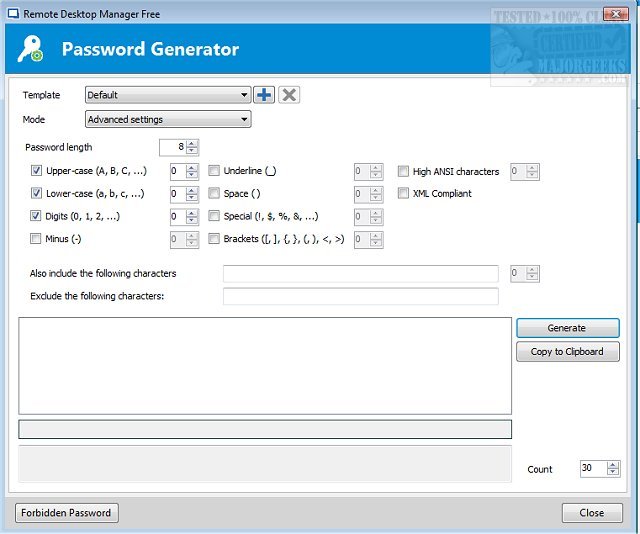Add a new template with the plus icon
Image resolution: width=640 pixels, height=534 pixels.
tap(264, 95)
